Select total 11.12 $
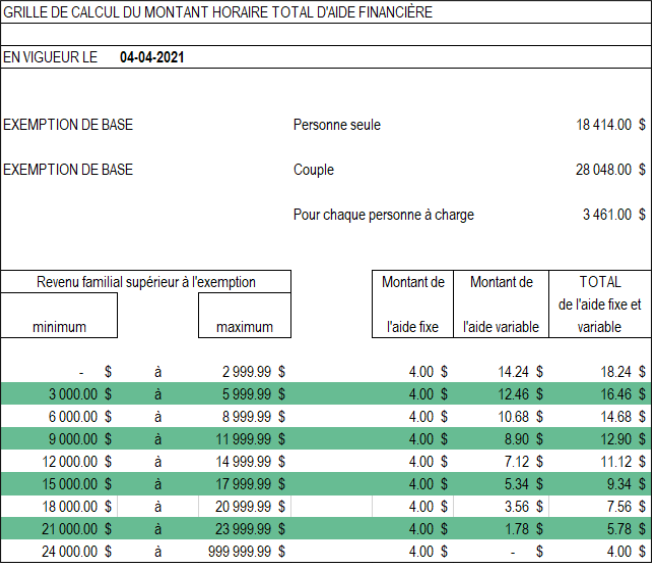Screen dimensions: 652x563 (623, 461)
